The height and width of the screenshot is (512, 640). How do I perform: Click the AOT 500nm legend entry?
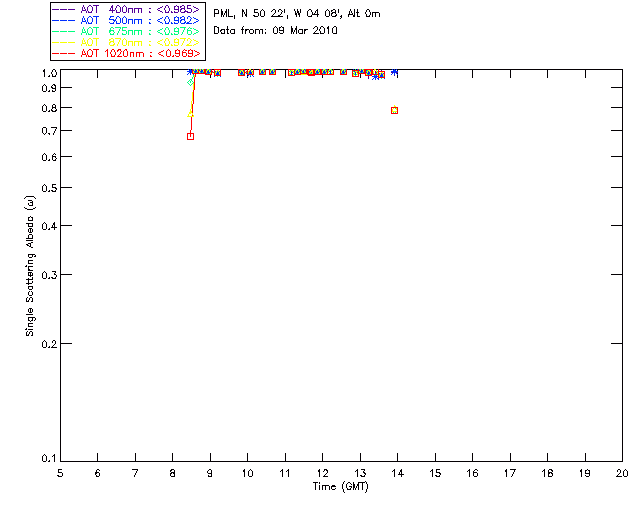(x=126, y=20)
